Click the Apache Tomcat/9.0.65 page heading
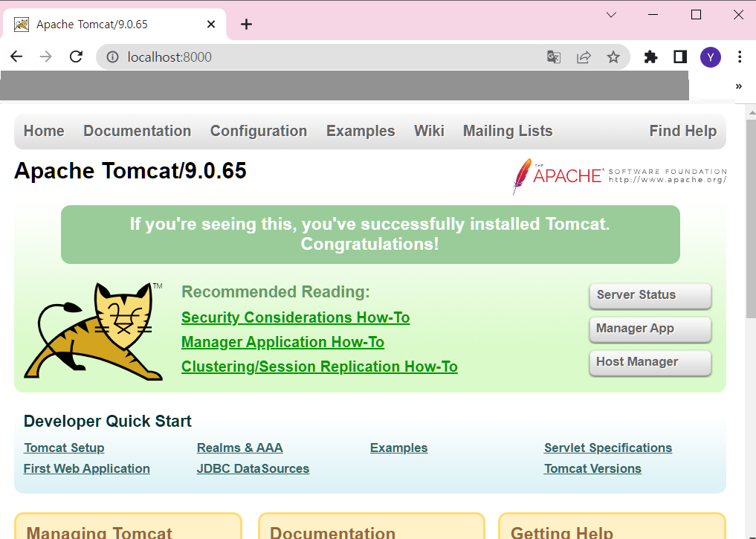Screen dimensions: 756x539 pyautogui.click(x=130, y=171)
